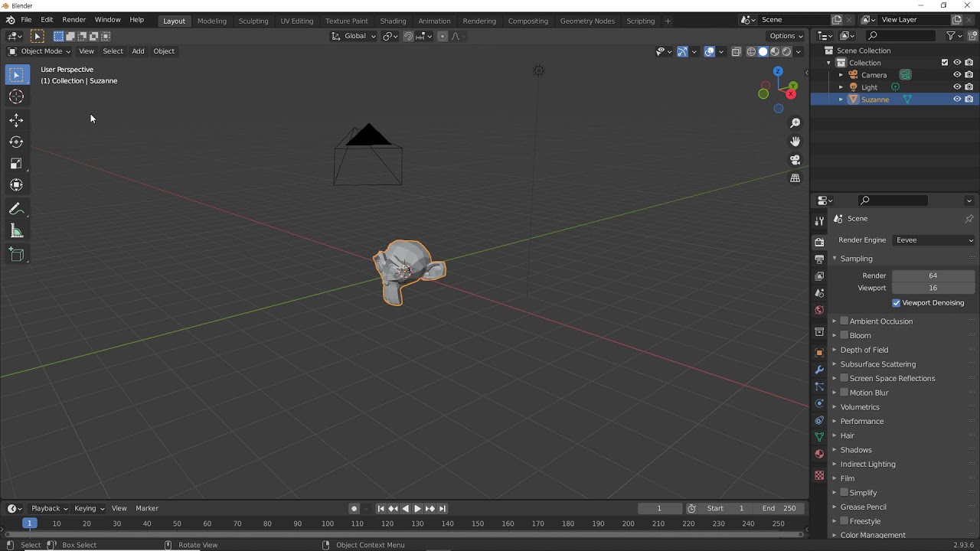This screenshot has height=551, width=980.
Task: Expand the Suzanne item in outliner
Action: tap(841, 99)
